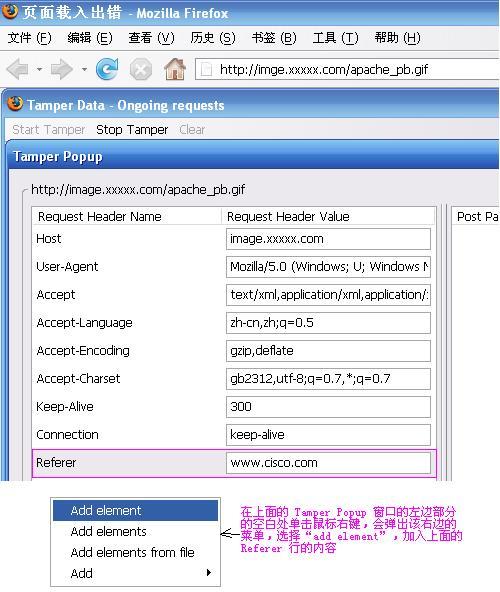Click Stop Tamper button
Image resolution: width=500 pixels, height=592 pixels.
[132, 130]
